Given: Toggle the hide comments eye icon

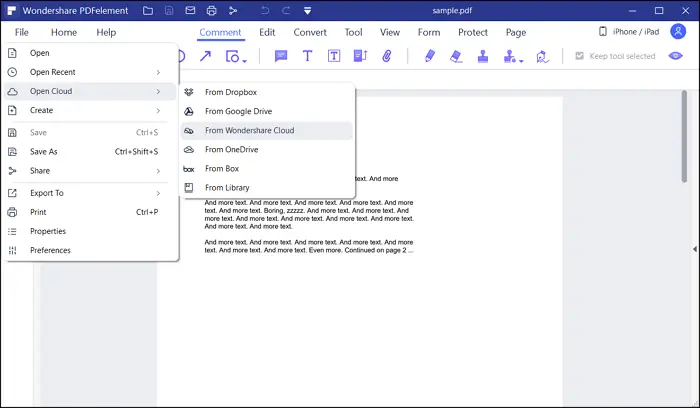Looking at the screenshot, I should [675, 56].
